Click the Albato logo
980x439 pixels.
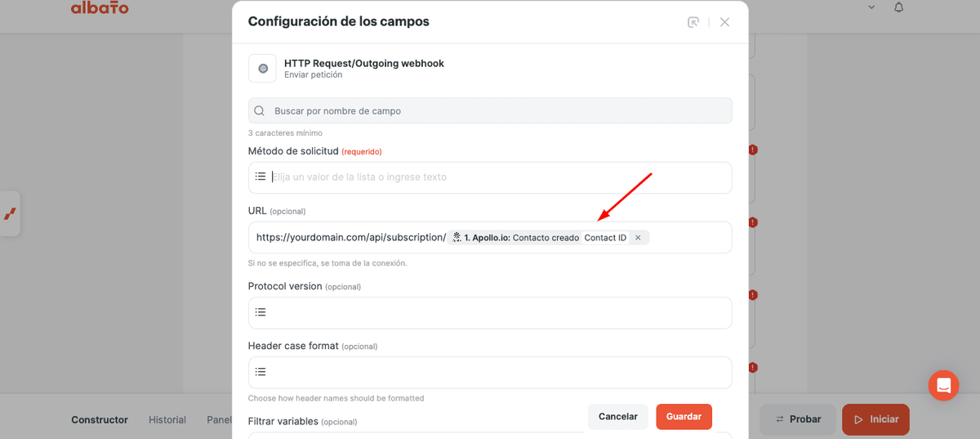100,8
